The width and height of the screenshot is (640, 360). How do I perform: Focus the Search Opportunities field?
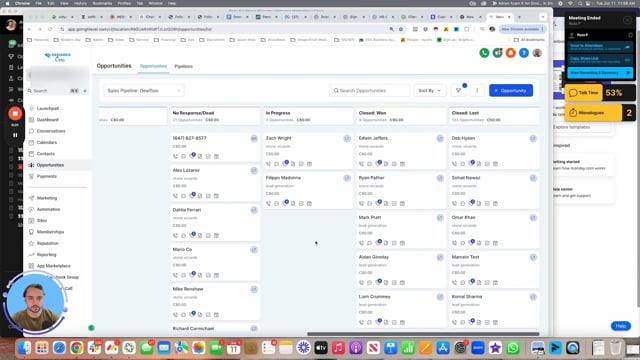pyautogui.click(x=369, y=91)
